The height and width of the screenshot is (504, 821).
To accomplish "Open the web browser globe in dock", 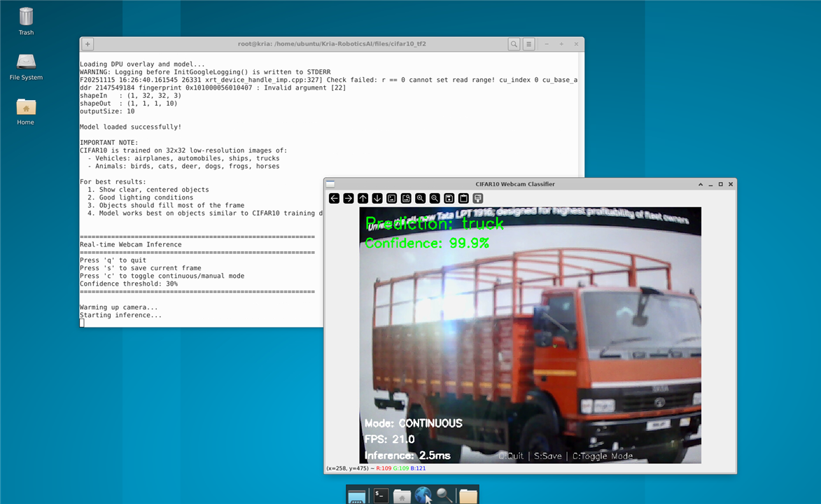I will coord(423,496).
